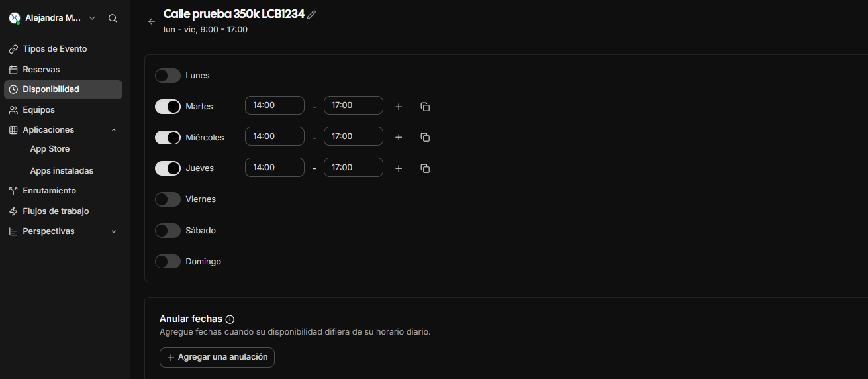The image size is (868, 379).
Task: Enable the Domingo availability toggle
Action: coord(168,262)
